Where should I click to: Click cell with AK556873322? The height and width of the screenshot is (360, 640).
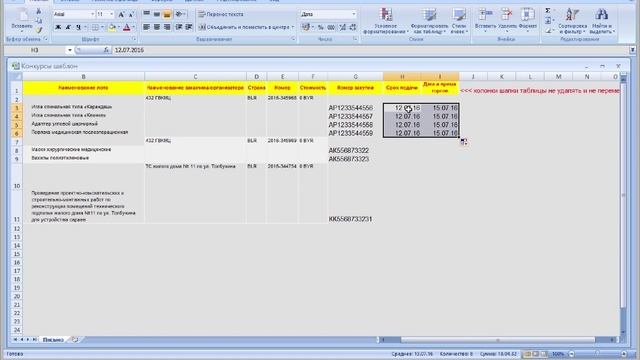coord(355,150)
